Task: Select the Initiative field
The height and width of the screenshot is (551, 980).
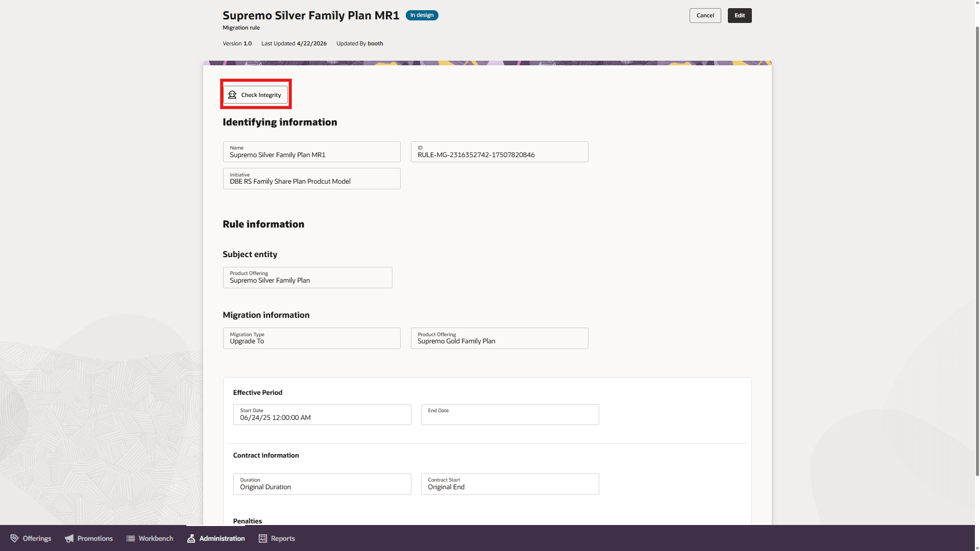Action: 312,179
